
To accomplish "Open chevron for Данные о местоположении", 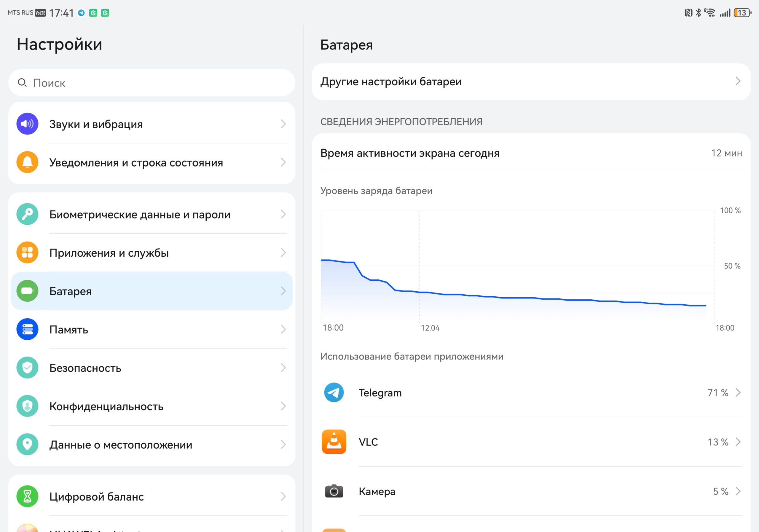I will point(283,445).
